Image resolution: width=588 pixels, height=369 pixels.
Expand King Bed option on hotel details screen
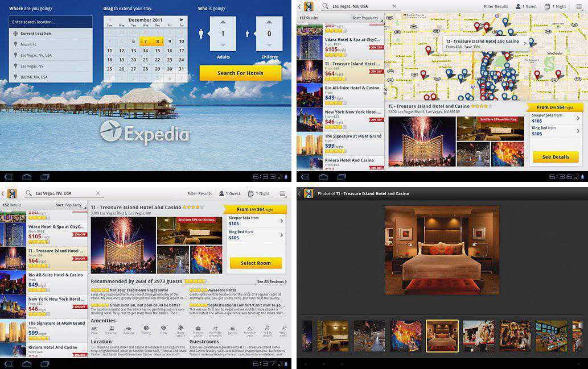[x=256, y=235]
